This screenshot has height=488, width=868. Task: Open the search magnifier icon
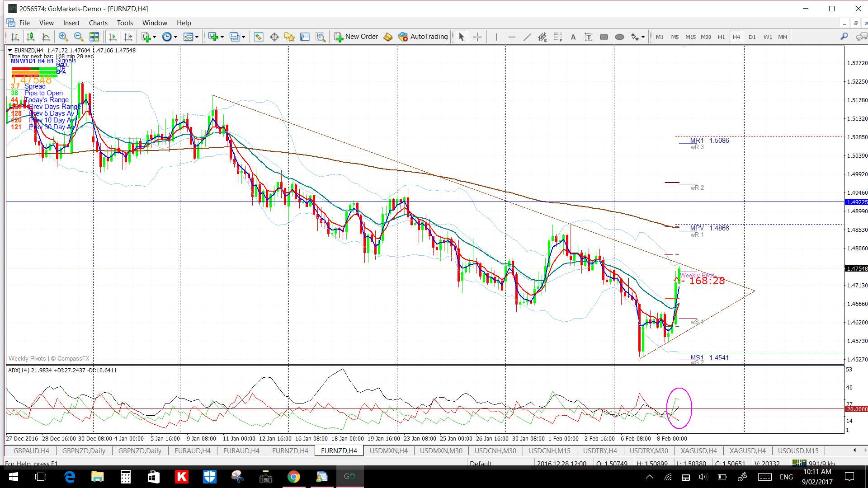tap(844, 37)
